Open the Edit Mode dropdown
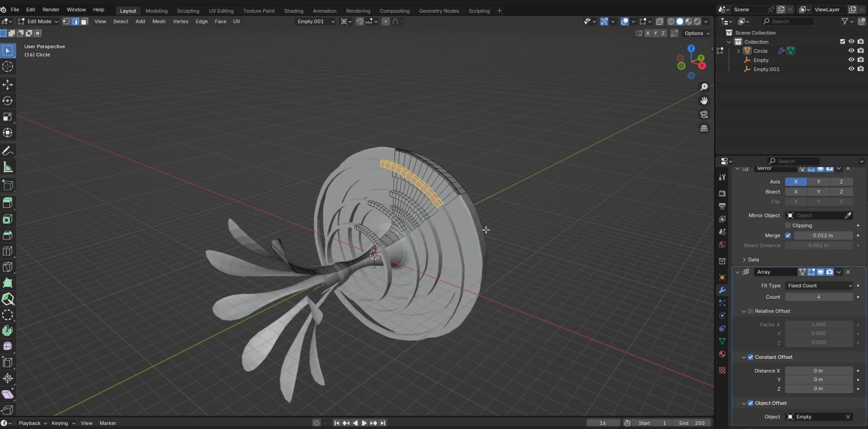Screen dimensions: 868x429 [38, 21]
